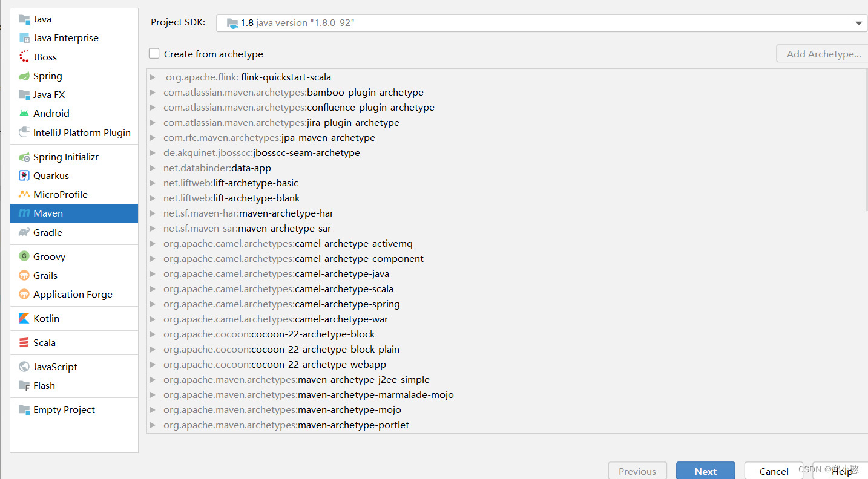Select cocoon-22-archetype-block row
This screenshot has height=479, width=868.
coord(506,334)
